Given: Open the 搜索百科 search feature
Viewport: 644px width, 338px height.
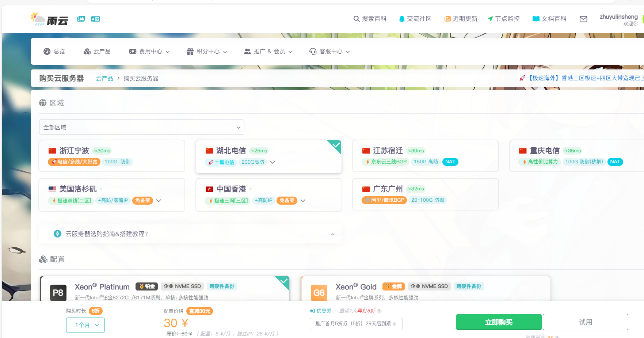Looking at the screenshot, I should point(370,19).
